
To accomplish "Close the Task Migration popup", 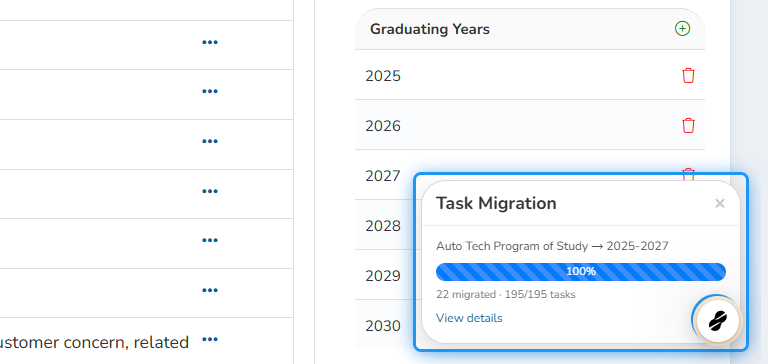I will 720,203.
